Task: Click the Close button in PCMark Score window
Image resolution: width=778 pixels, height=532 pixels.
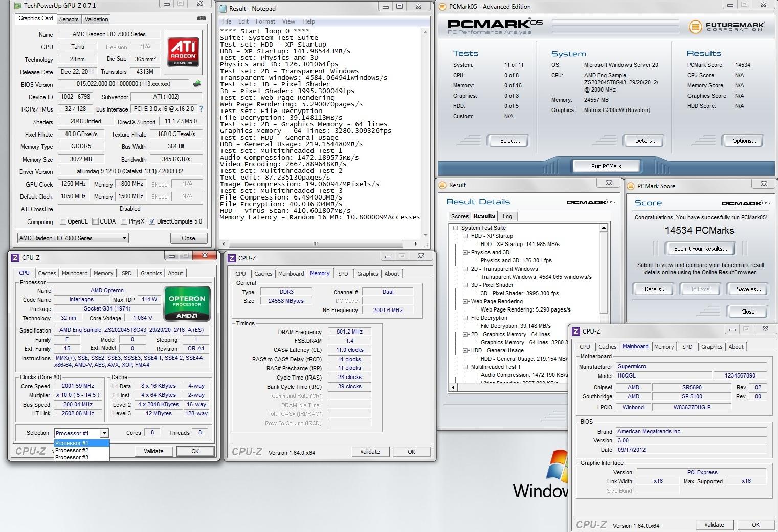Action: 747,312
